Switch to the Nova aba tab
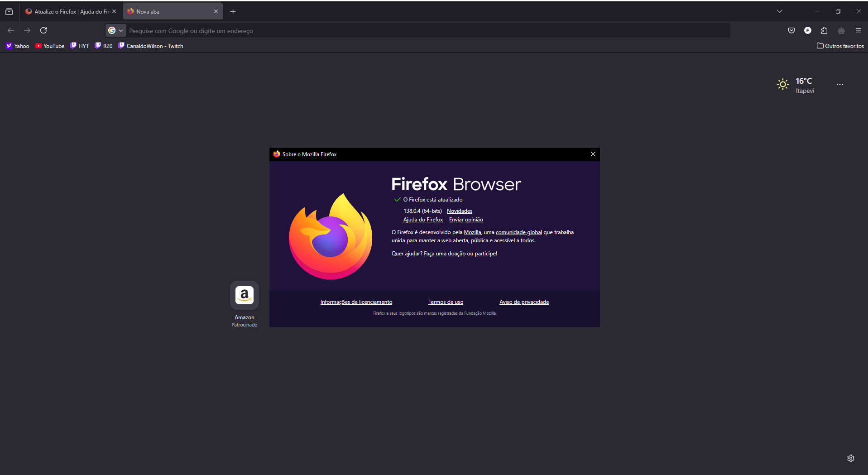Viewport: 868px width, 475px height. point(173,12)
